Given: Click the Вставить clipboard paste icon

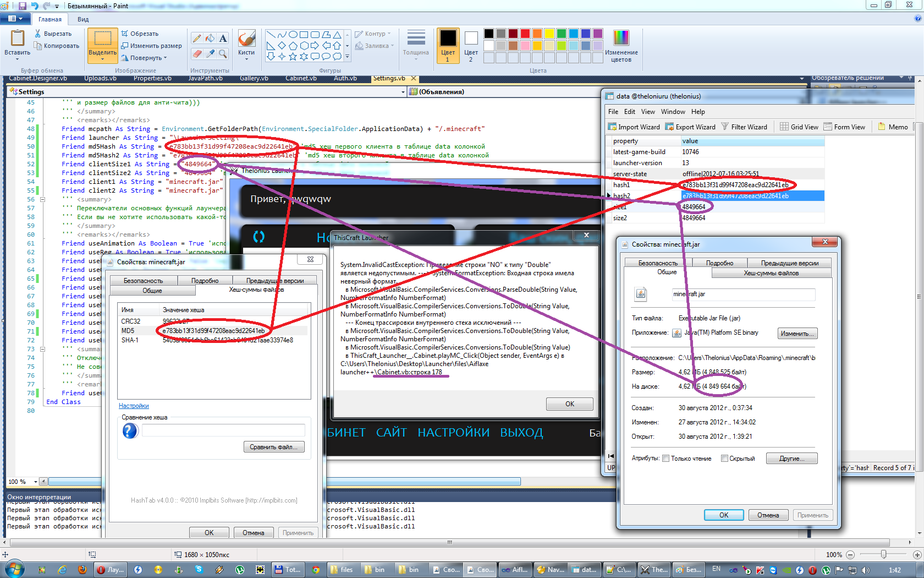Looking at the screenshot, I should 18,37.
